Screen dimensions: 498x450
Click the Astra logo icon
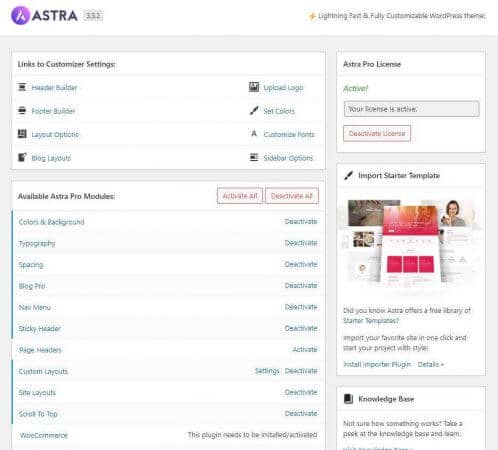tap(20, 15)
